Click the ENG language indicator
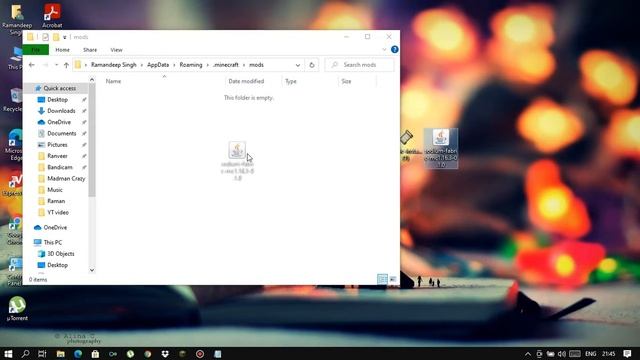The image size is (640, 360). pos(591,354)
